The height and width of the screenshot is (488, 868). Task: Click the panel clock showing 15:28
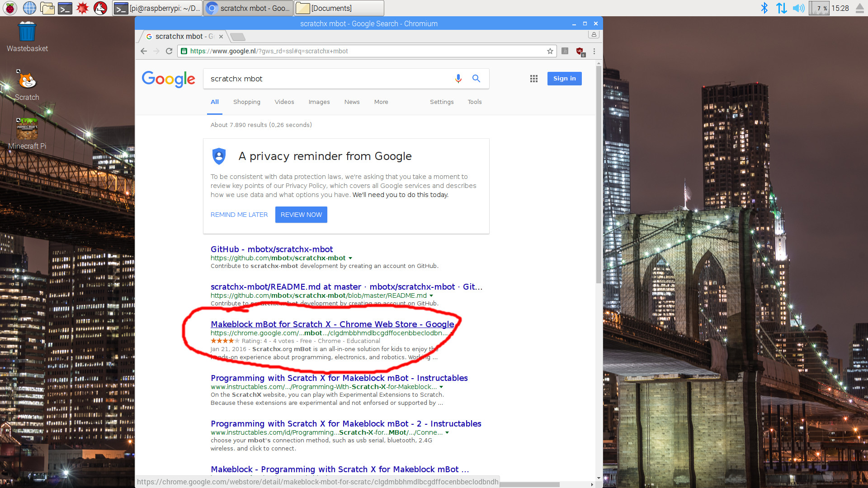(x=840, y=8)
